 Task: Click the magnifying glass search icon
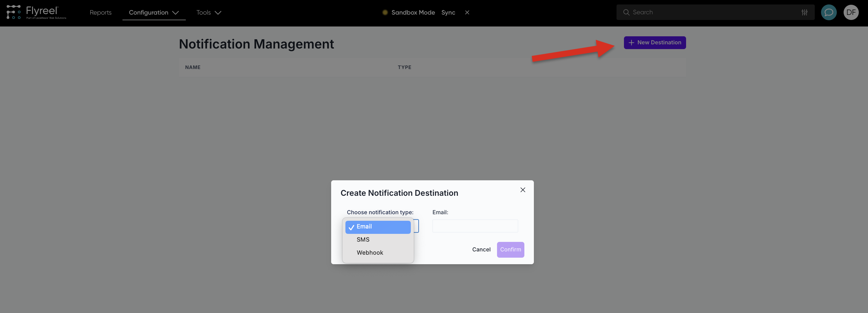point(626,12)
